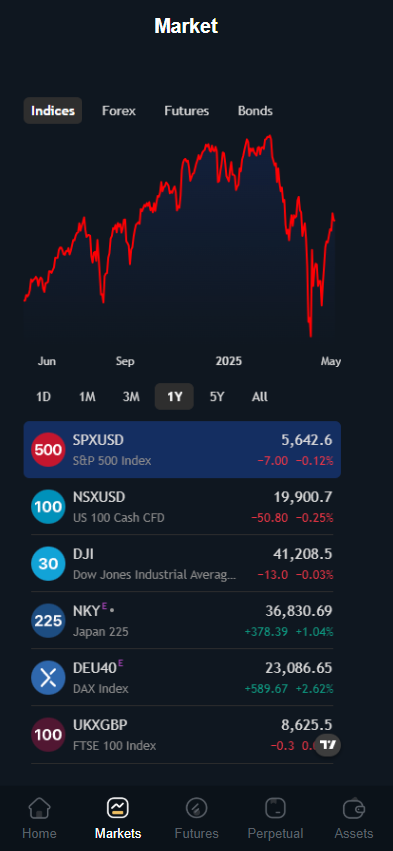Show All time chart range

259,397
